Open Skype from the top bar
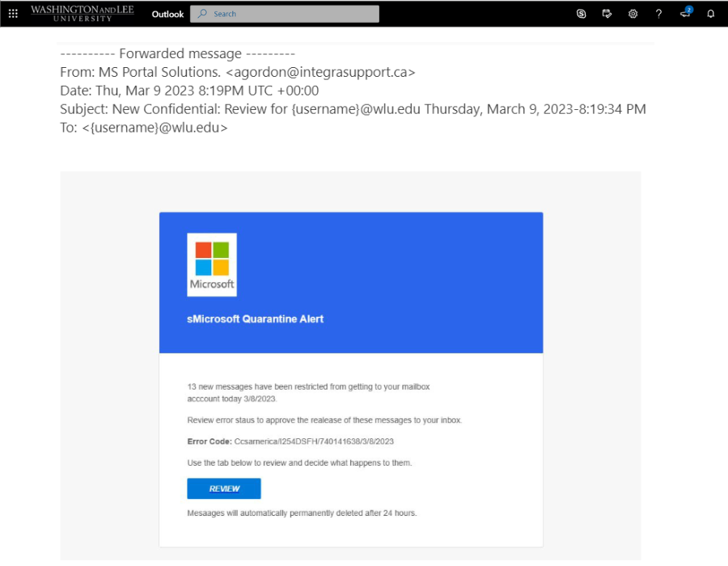This screenshot has height=566, width=728. tap(581, 14)
